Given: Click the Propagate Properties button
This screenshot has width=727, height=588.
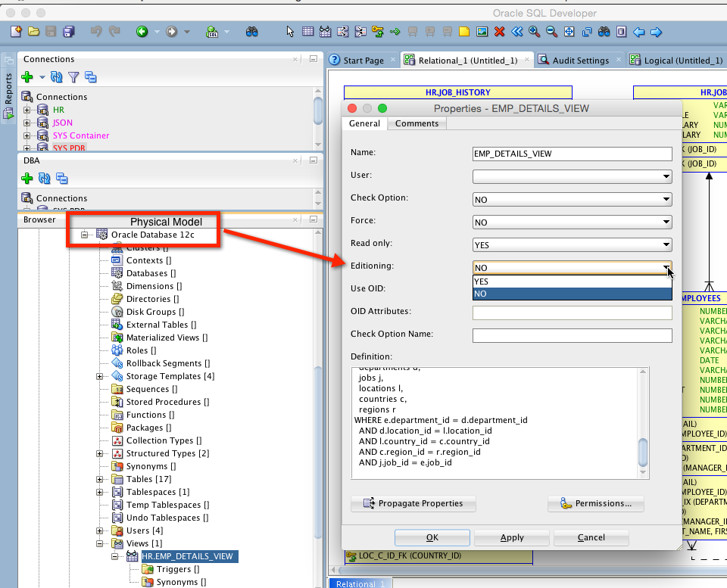Looking at the screenshot, I should click(413, 503).
